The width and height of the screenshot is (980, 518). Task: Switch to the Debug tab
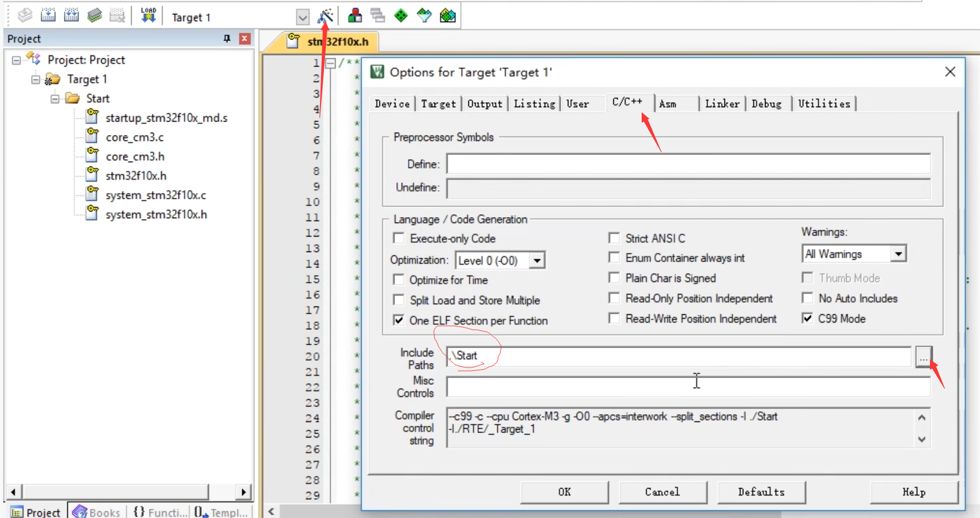click(766, 104)
